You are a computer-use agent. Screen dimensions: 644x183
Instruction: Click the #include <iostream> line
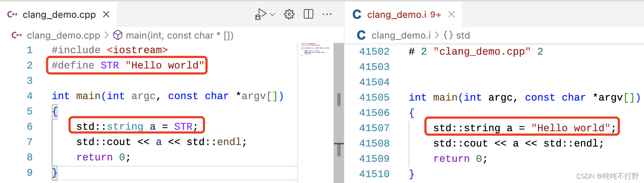pyautogui.click(x=110, y=50)
